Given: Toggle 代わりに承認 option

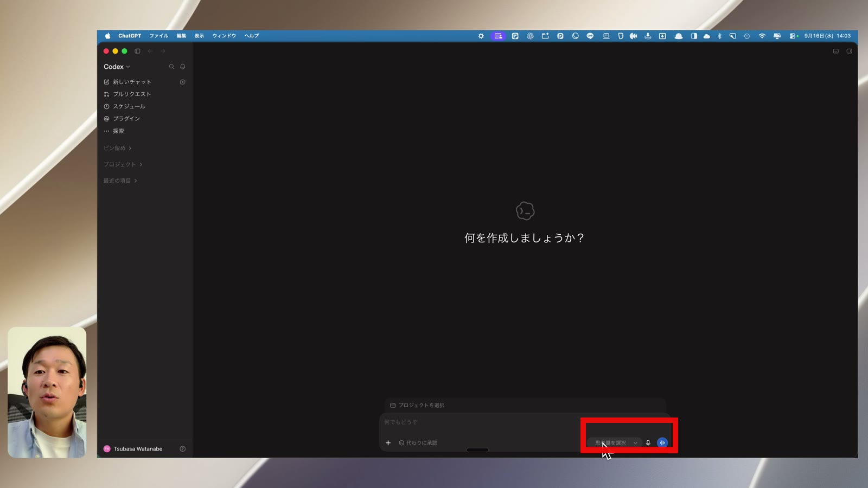Looking at the screenshot, I should [418, 443].
